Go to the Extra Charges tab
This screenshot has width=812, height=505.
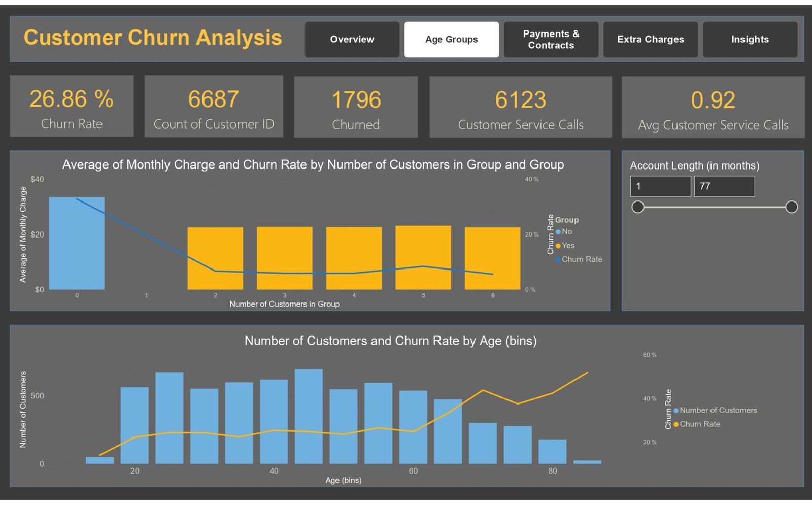point(650,40)
